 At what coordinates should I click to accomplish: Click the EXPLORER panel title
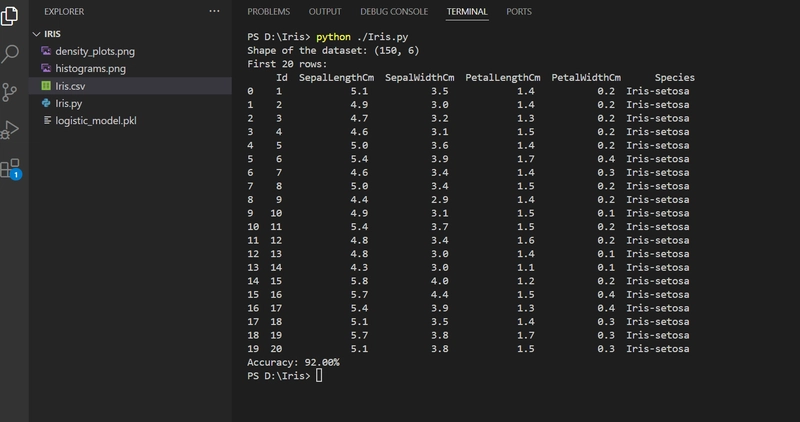64,11
